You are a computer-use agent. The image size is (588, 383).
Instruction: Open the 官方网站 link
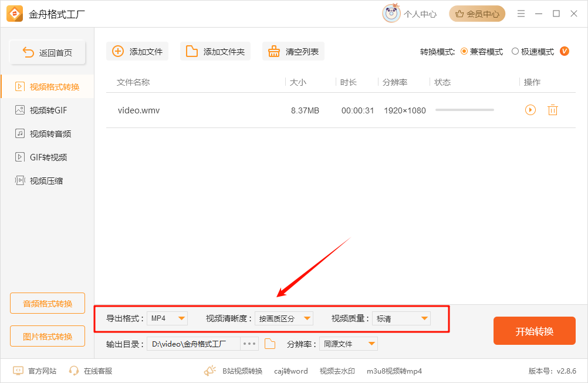click(42, 371)
